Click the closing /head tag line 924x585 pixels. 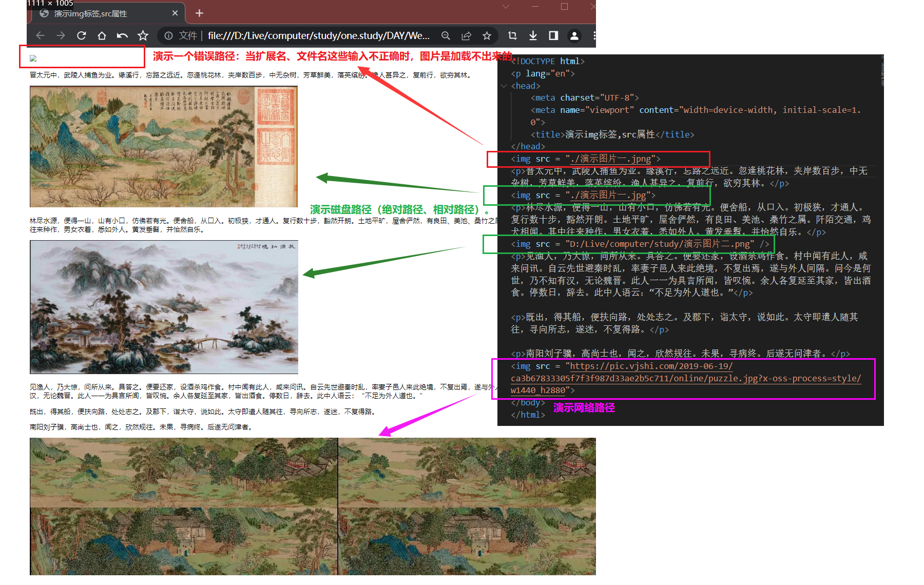pos(528,146)
